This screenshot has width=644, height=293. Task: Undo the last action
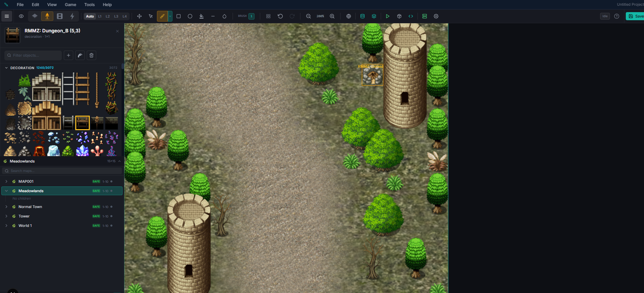coord(280,16)
